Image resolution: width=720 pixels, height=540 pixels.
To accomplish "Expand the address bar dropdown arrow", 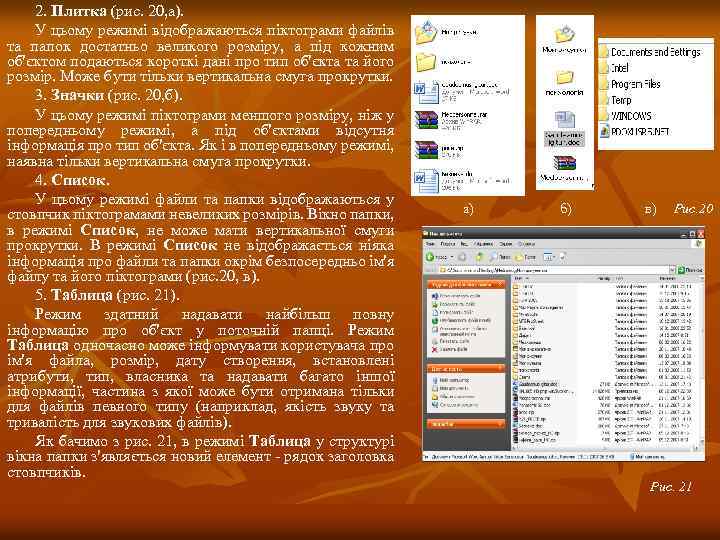I will tap(672, 270).
